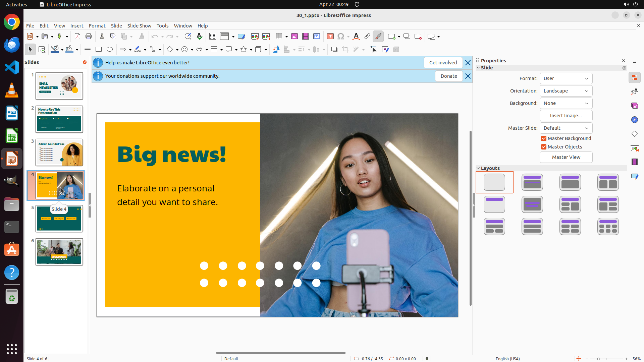Open the Slide Show menu
Image resolution: width=644 pixels, height=362 pixels.
[139, 26]
